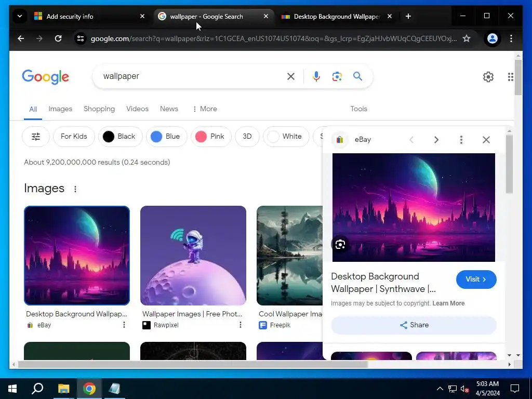Open the Windows Start menu
This screenshot has height=399, width=532.
coord(12,389)
